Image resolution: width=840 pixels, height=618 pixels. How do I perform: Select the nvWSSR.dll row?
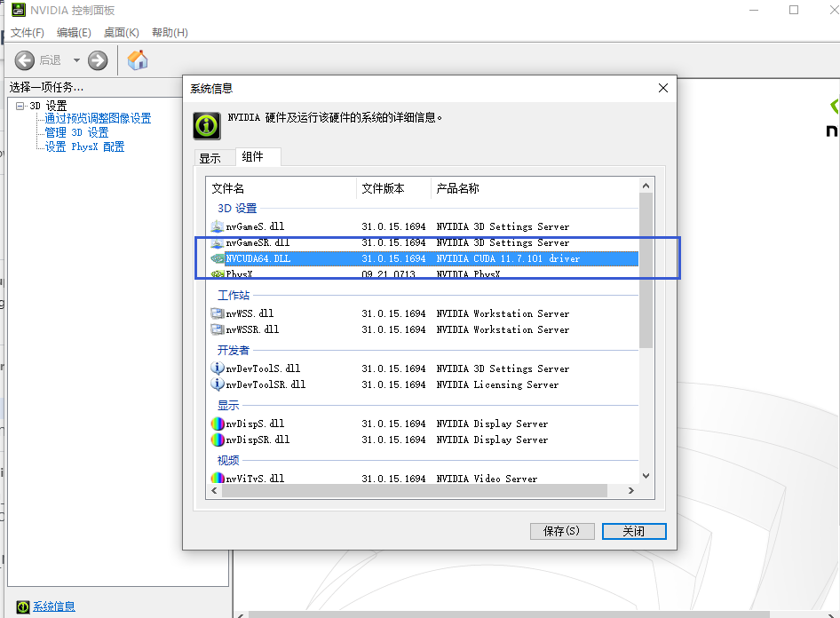(424, 329)
